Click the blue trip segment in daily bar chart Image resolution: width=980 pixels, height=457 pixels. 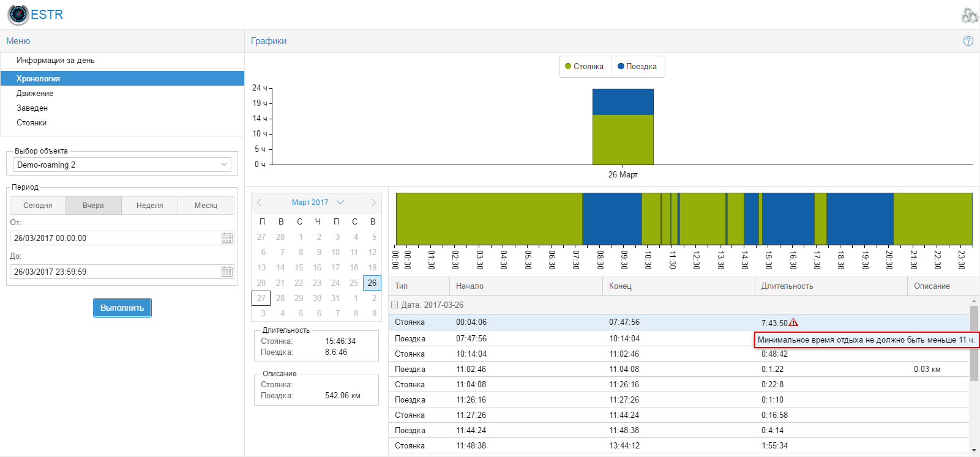pyautogui.click(x=623, y=102)
